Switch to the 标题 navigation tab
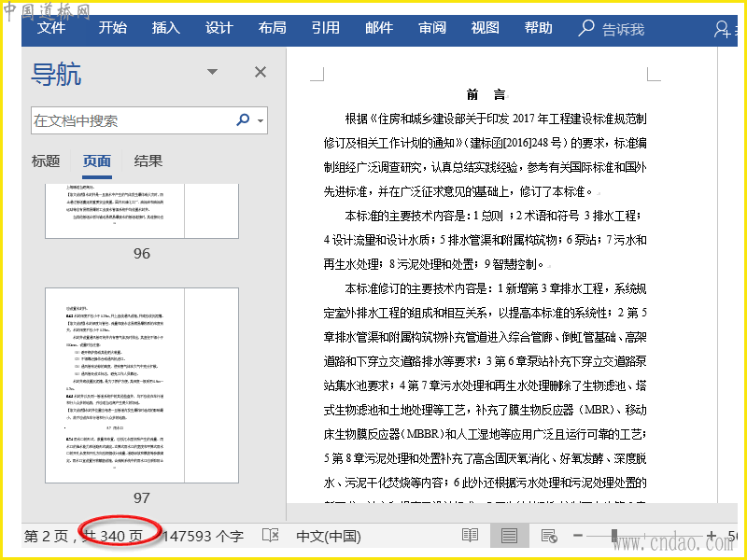The height and width of the screenshot is (560, 747). (46, 161)
